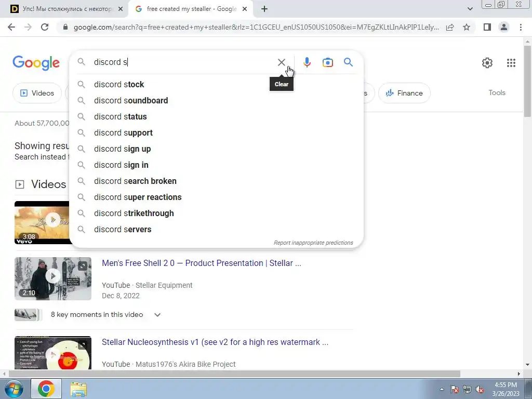The height and width of the screenshot is (399, 532).
Task: Open Google quick settings gear
Action: pos(487,63)
